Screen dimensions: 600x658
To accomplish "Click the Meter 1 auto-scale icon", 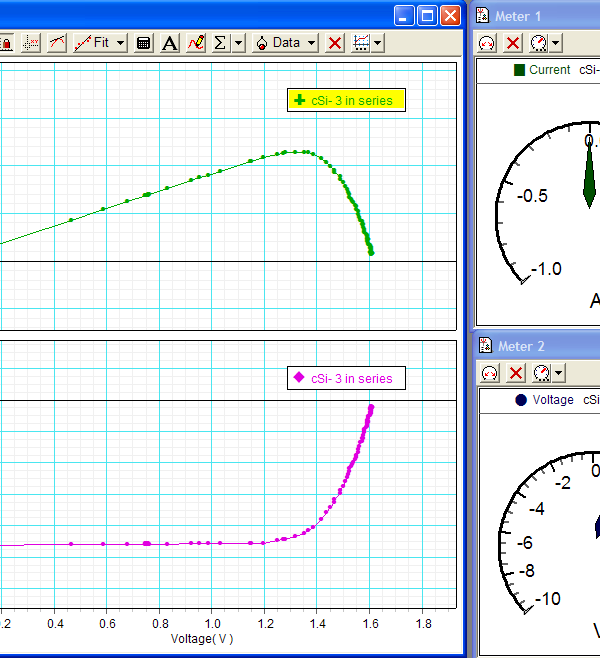I will pos(487,43).
